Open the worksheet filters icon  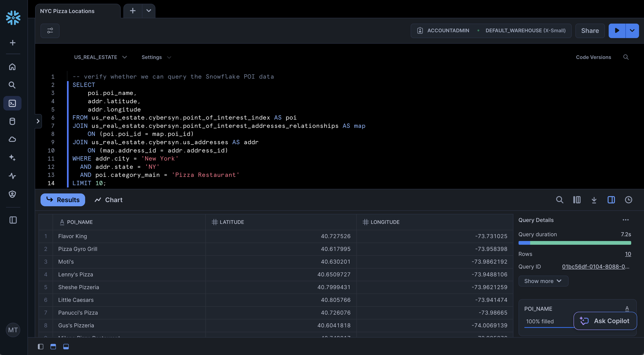coord(50,31)
